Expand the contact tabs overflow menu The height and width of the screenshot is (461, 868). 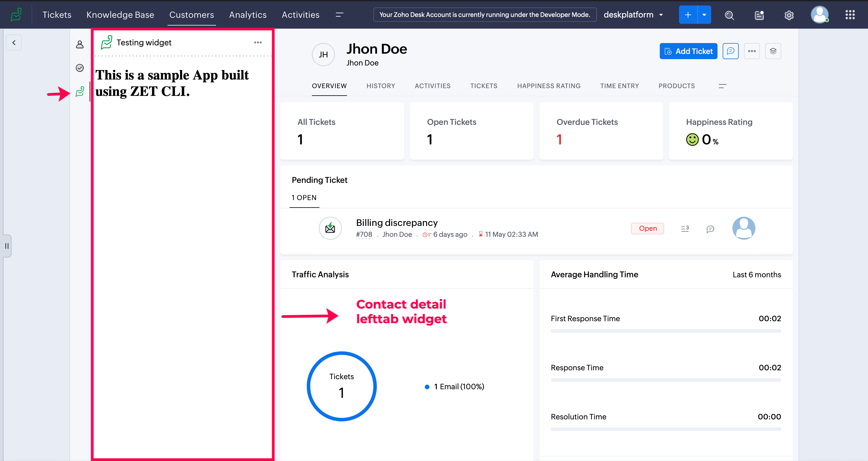(722, 86)
